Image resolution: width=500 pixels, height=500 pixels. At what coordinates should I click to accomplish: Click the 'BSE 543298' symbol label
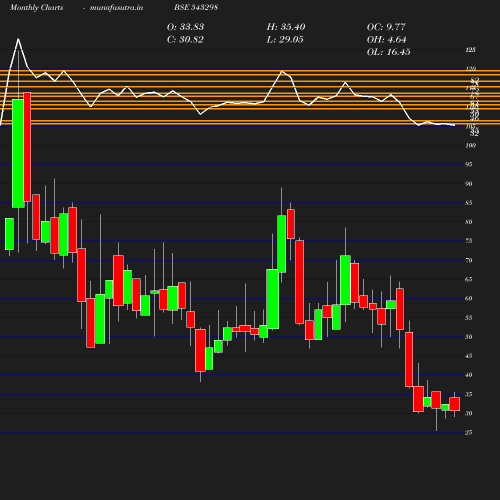(x=196, y=8)
